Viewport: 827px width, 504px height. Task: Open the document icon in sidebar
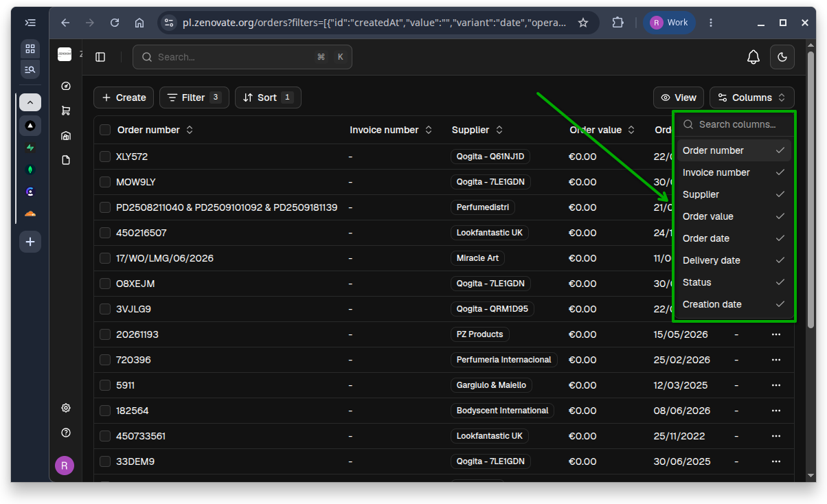point(66,160)
